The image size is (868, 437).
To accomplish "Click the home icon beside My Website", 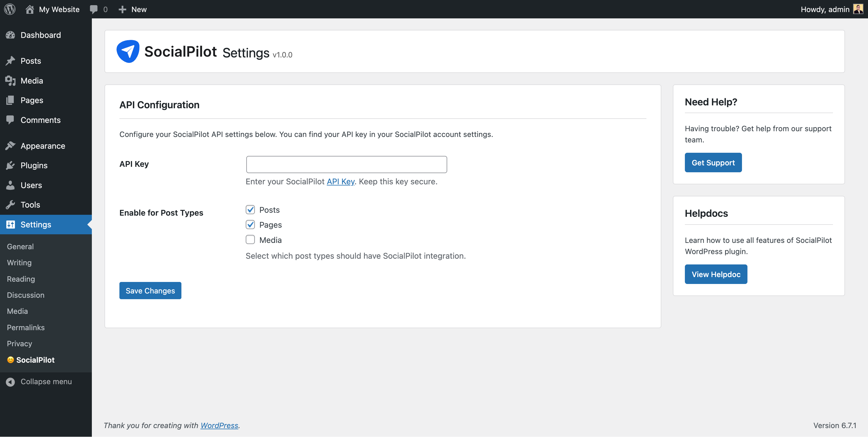I will point(30,9).
